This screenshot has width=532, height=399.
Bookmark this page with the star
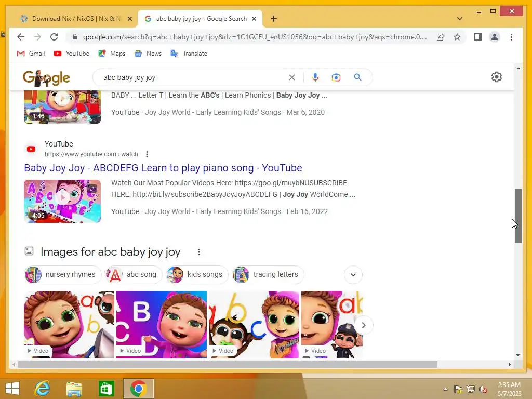point(457,37)
